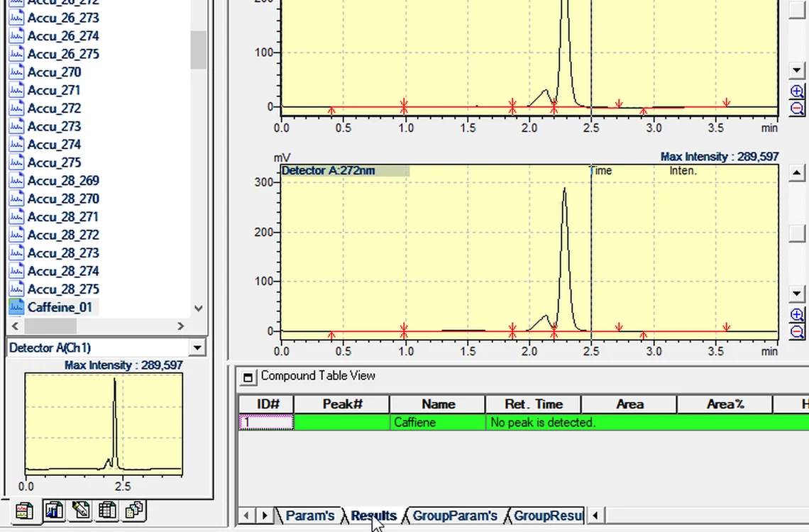Open the Detector A(Ch1) dropdown

tap(197, 348)
